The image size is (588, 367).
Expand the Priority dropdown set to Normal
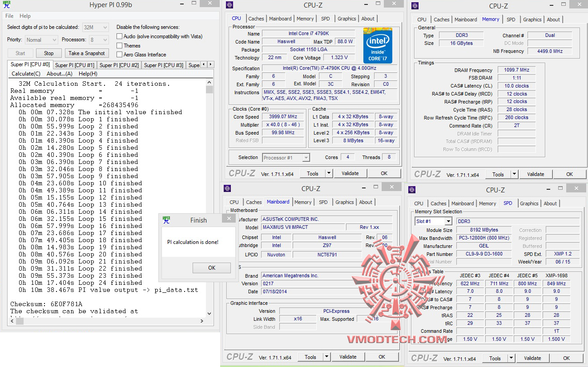click(x=41, y=40)
